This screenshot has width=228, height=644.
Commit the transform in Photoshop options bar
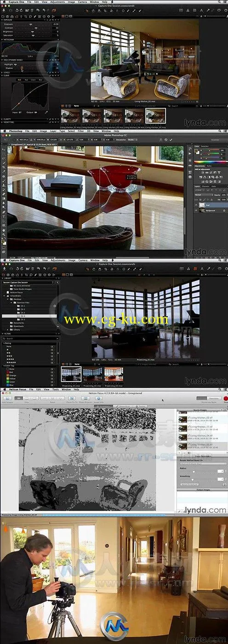tap(171, 139)
